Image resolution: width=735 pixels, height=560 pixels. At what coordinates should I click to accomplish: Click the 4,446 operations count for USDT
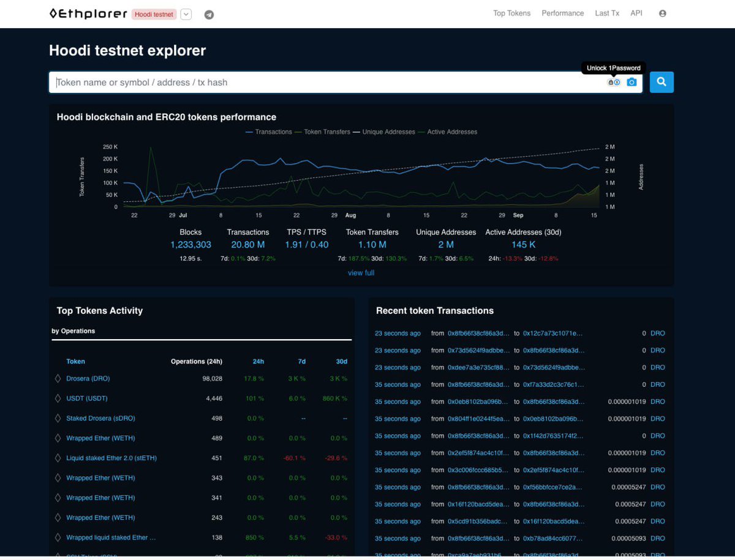click(x=214, y=398)
